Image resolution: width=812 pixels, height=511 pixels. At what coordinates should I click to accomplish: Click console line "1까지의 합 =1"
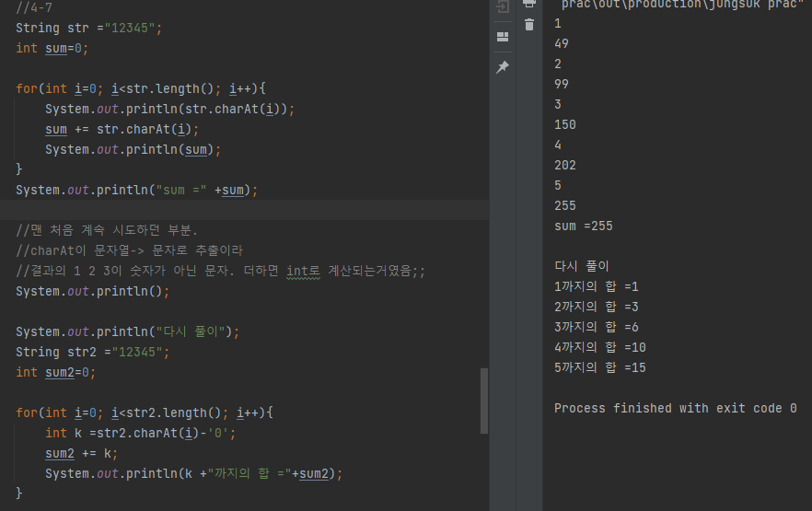(x=596, y=286)
